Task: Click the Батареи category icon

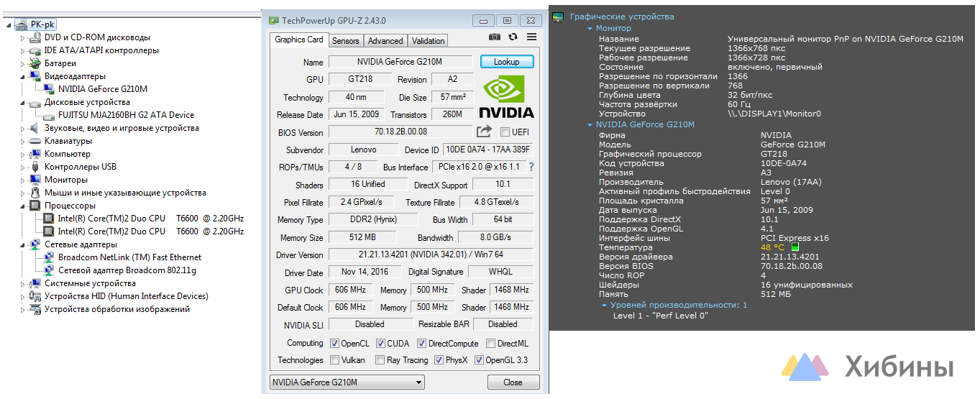Action: [x=35, y=63]
